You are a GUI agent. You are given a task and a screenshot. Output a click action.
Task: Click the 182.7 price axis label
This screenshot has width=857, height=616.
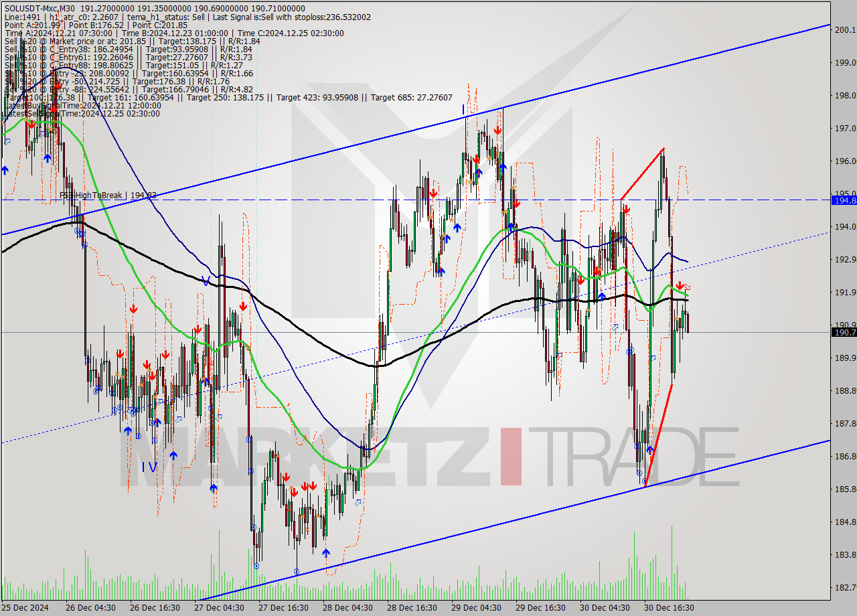pos(845,587)
